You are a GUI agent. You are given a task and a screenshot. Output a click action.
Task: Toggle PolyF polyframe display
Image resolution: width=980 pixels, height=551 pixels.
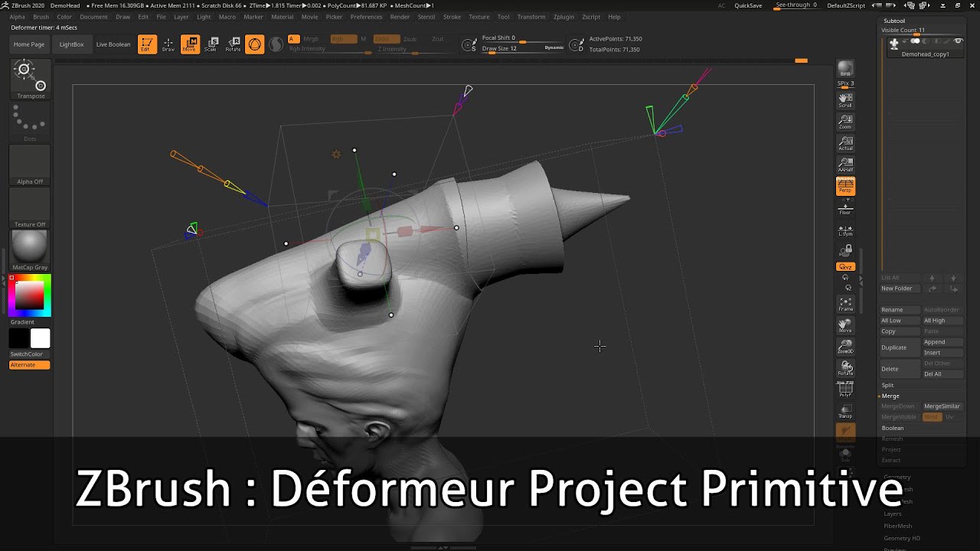pos(845,390)
